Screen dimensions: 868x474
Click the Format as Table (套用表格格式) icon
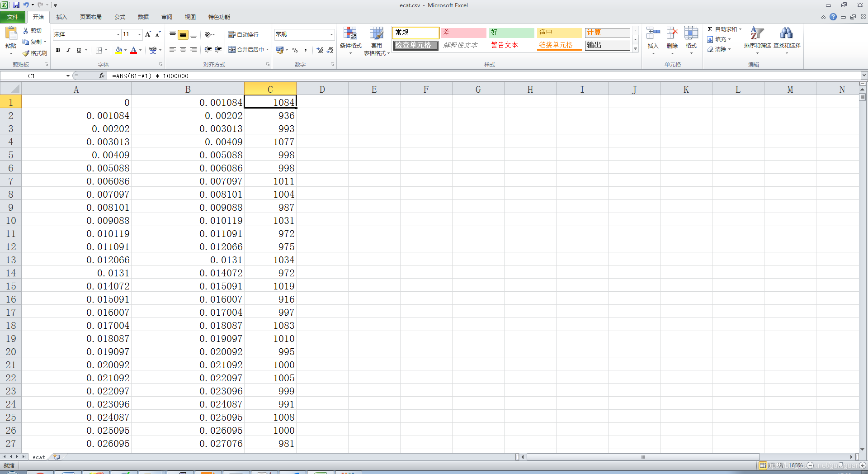point(376,33)
